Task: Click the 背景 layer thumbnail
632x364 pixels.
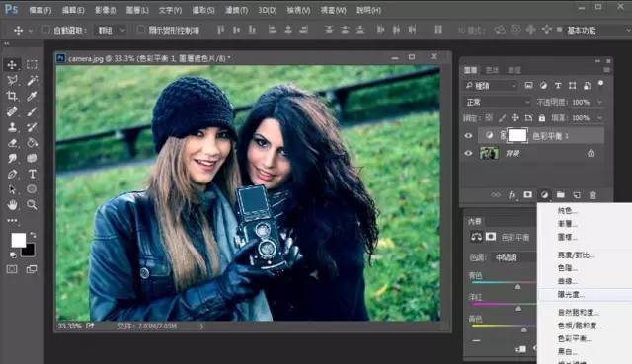Action: pyautogui.click(x=489, y=153)
